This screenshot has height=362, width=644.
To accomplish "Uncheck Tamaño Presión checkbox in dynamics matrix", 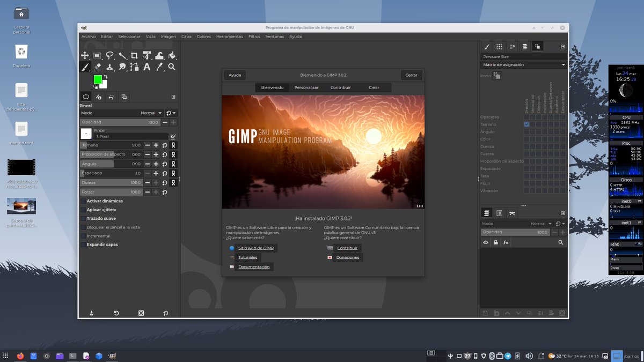I will 526,124.
